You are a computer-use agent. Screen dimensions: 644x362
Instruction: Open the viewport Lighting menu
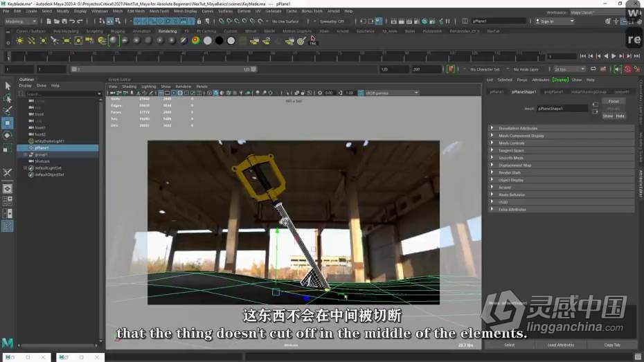pyautogui.click(x=149, y=87)
